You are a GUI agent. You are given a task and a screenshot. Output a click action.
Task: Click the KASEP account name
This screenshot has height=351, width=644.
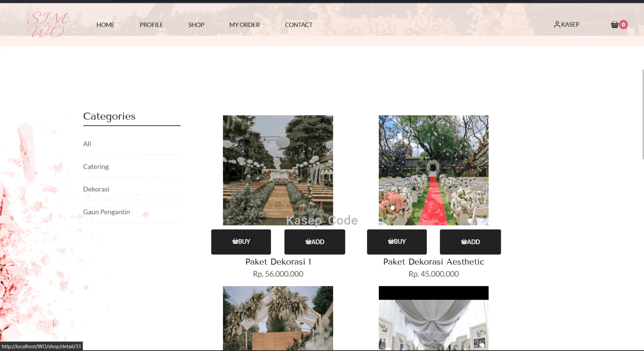(570, 24)
